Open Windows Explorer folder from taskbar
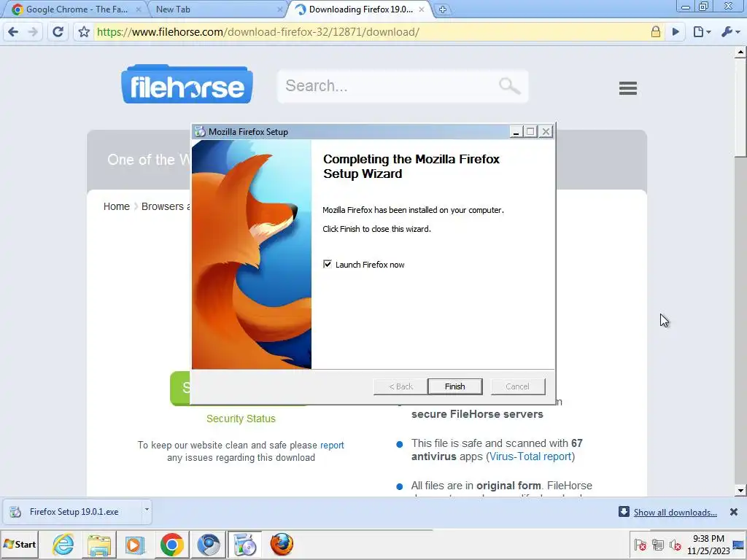The width and height of the screenshot is (747, 560). pyautogui.click(x=99, y=544)
